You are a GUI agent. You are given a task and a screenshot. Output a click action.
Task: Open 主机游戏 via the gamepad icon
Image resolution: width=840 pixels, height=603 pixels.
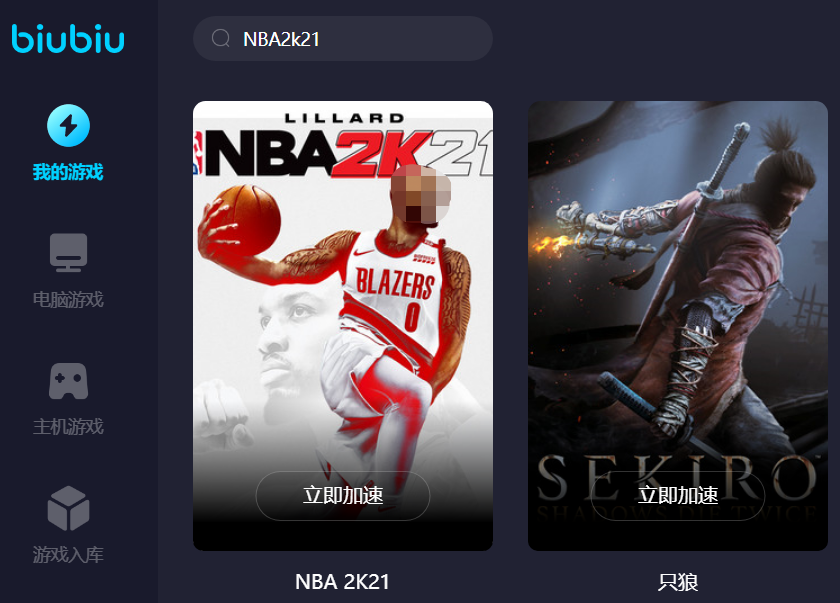point(69,381)
